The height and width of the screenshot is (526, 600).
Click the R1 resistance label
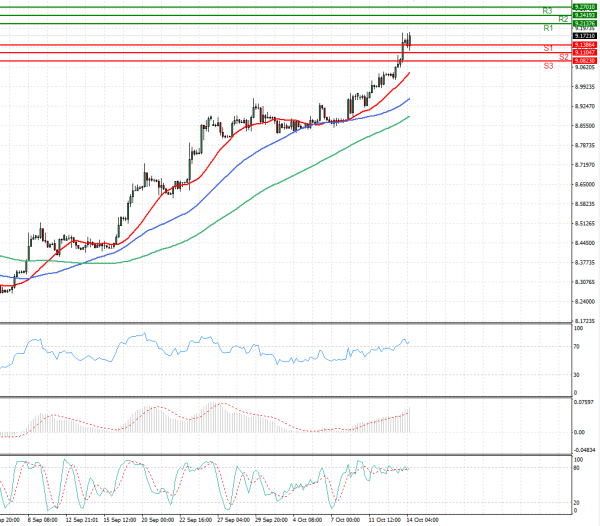coord(548,28)
